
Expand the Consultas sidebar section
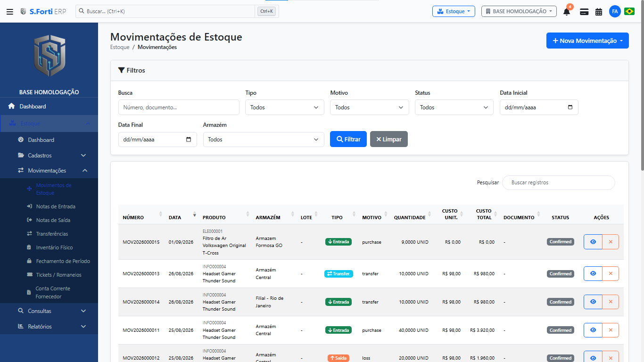coord(49,311)
